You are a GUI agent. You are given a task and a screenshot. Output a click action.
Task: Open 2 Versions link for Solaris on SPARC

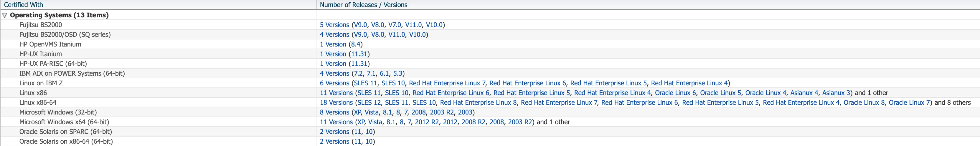coord(334,132)
